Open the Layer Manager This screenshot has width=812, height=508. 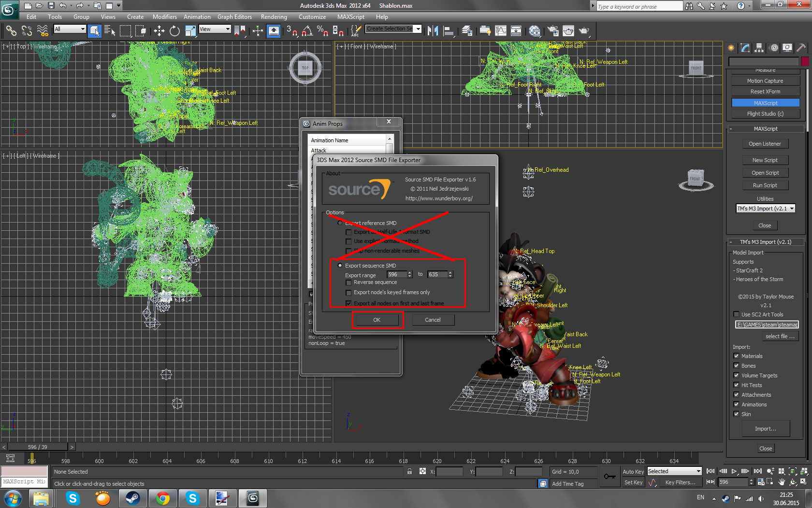pos(467,31)
